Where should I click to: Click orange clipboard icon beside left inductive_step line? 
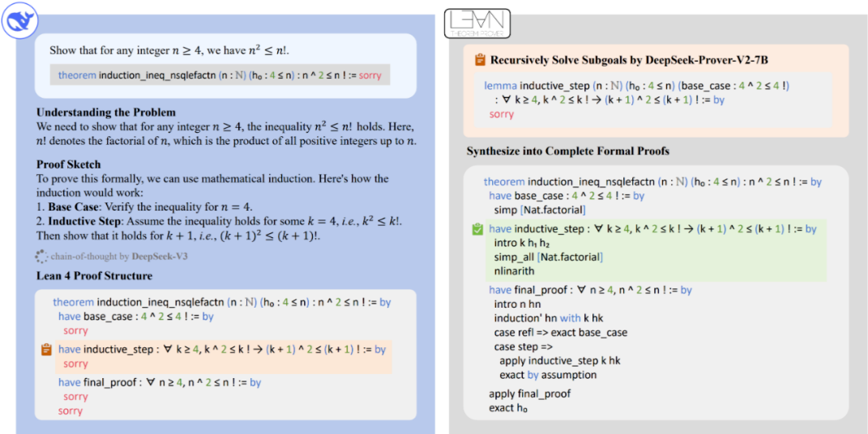point(47,350)
